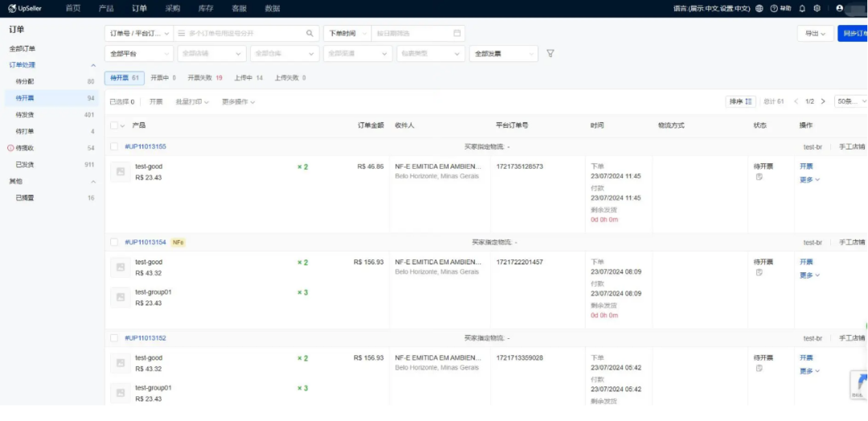Open the 全部渠道 channel dropdown

pos(358,54)
